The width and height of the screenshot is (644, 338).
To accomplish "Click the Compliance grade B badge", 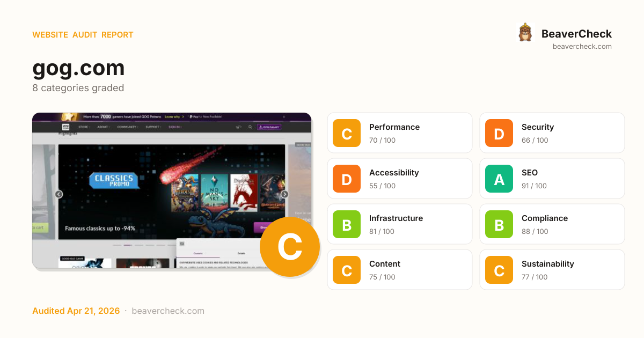I will pyautogui.click(x=499, y=224).
